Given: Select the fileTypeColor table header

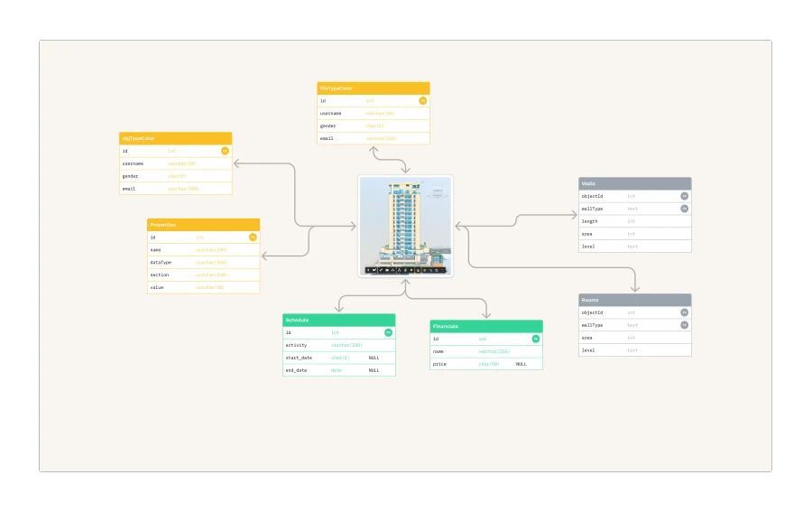Looking at the screenshot, I should tap(374, 88).
